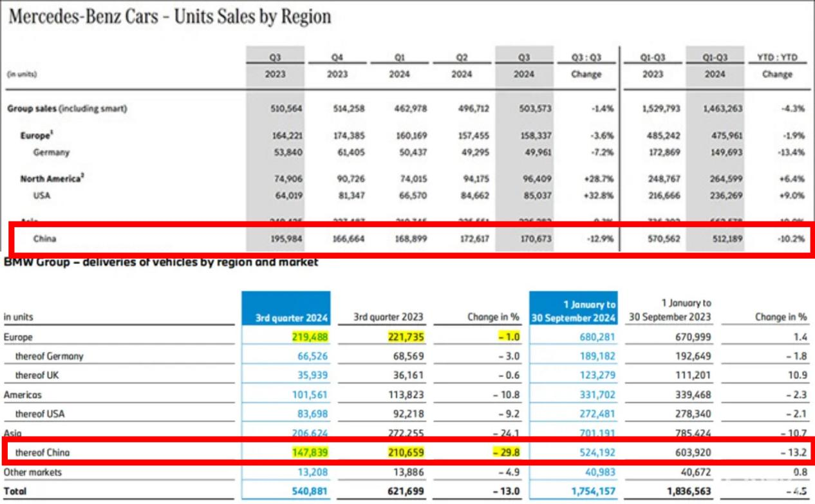
Task: Select Mercedes Europe Q3 2024 value 158,337
Action: pos(536,136)
